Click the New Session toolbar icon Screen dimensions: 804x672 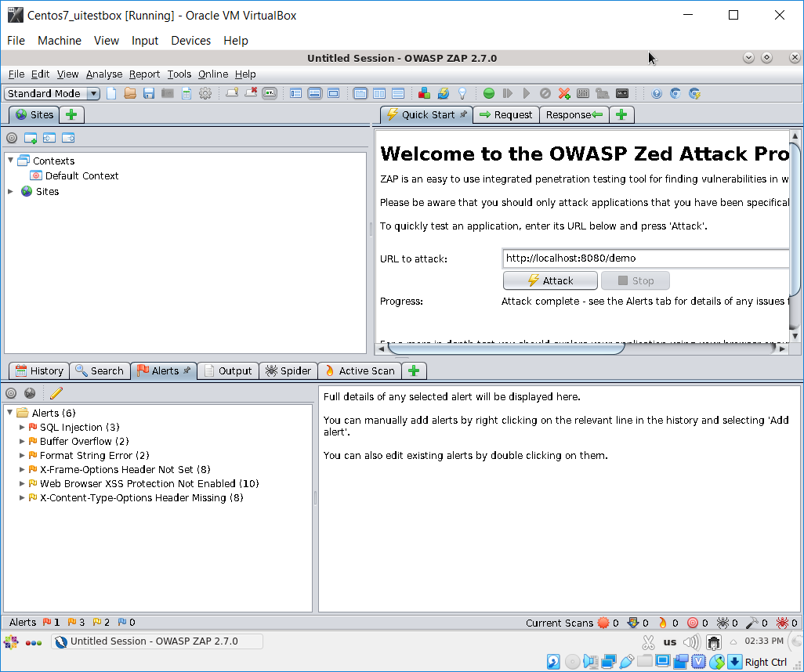[x=111, y=93]
